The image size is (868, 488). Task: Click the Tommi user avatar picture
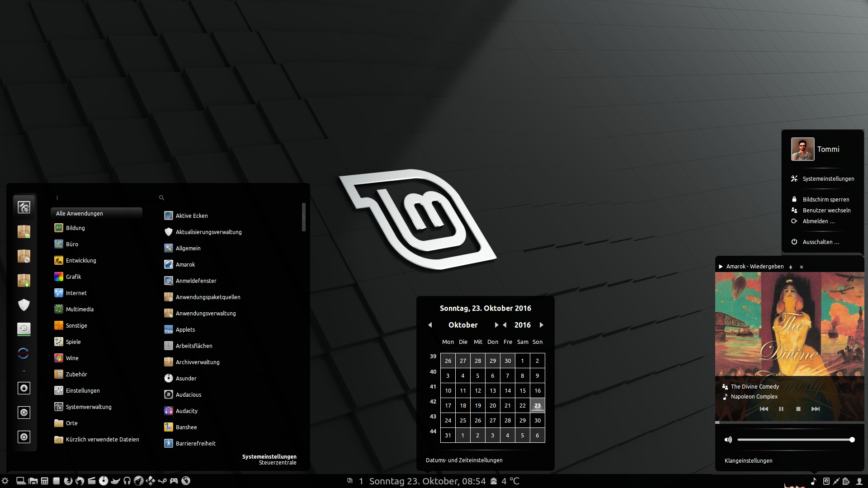[802, 149]
